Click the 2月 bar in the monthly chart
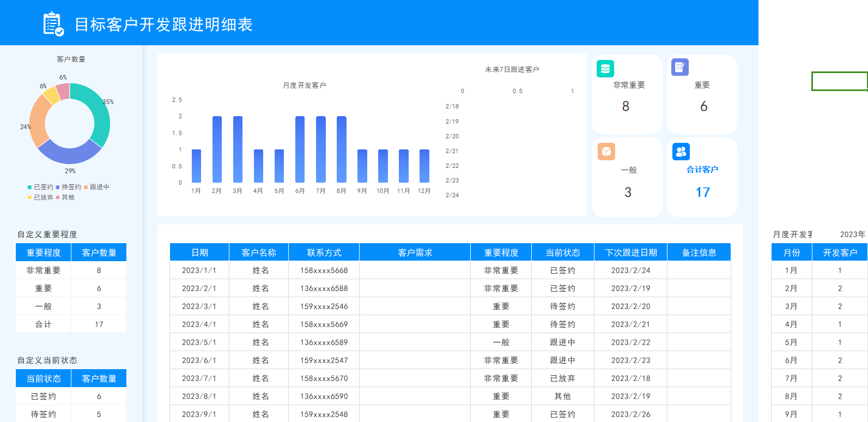The image size is (868, 422). [x=217, y=149]
